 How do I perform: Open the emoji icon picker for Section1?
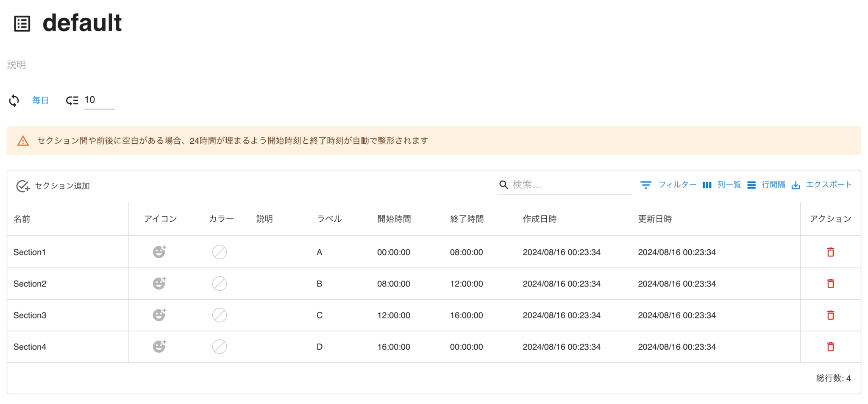click(159, 251)
